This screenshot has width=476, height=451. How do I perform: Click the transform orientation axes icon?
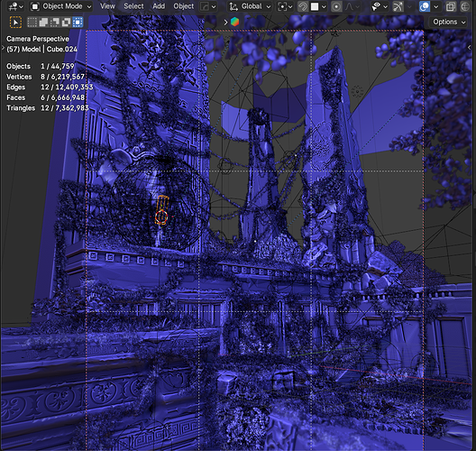tap(233, 6)
